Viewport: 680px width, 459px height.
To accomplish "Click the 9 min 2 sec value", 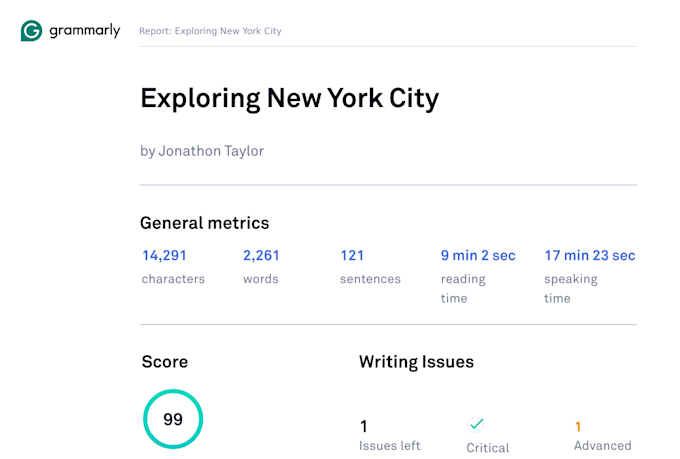I will pyautogui.click(x=478, y=256).
